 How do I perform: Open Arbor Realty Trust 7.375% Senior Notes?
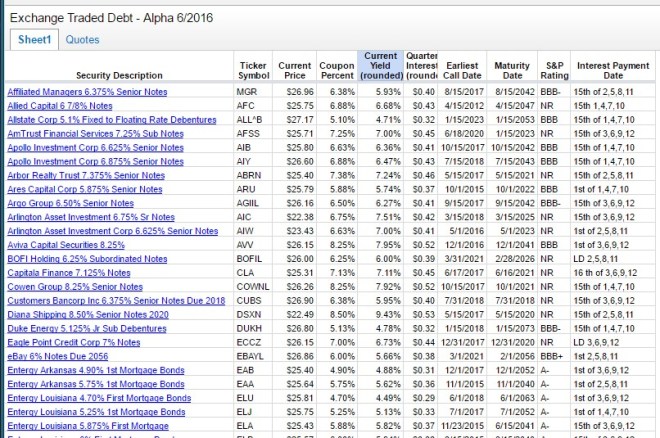point(86,175)
